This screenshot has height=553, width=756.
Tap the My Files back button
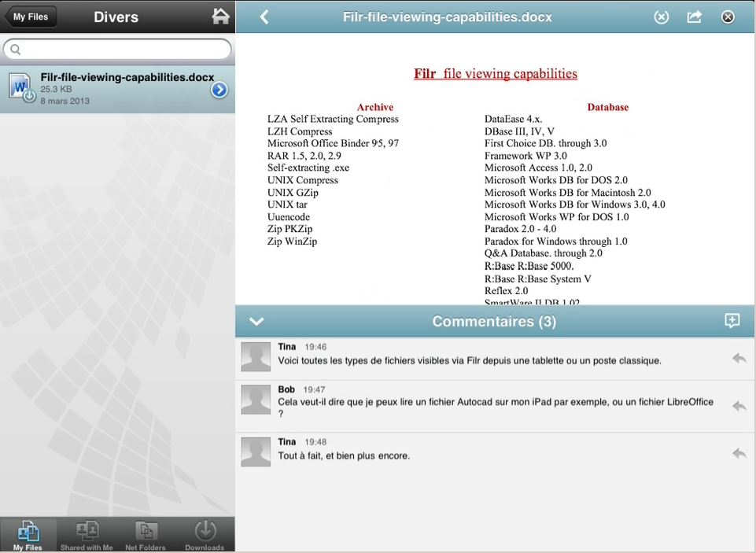(x=30, y=17)
